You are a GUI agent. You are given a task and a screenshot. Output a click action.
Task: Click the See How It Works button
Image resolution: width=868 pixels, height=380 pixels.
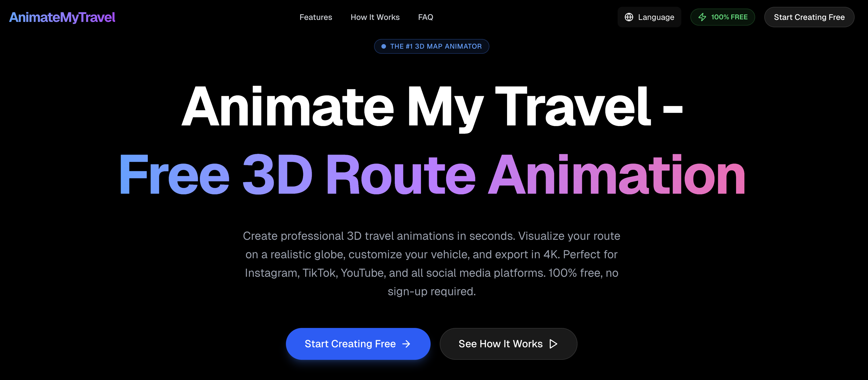click(x=508, y=344)
